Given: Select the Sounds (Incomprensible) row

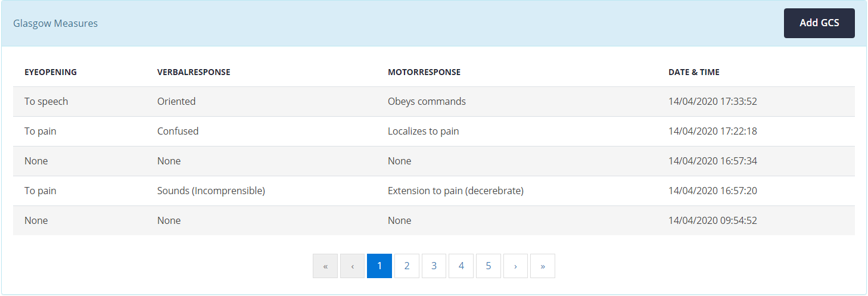Looking at the screenshot, I should pos(434,191).
